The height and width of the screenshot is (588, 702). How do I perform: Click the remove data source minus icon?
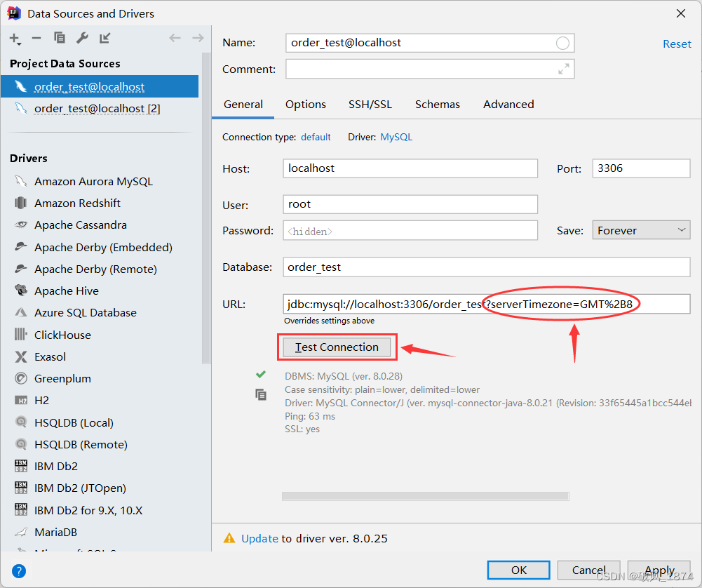coord(36,38)
